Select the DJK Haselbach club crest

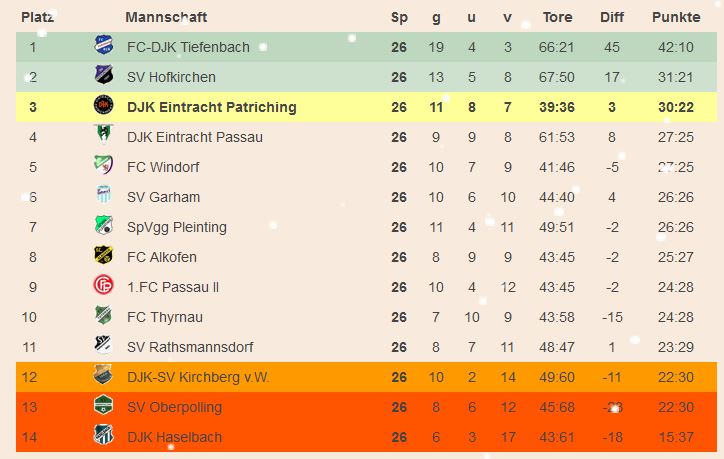click(x=103, y=435)
